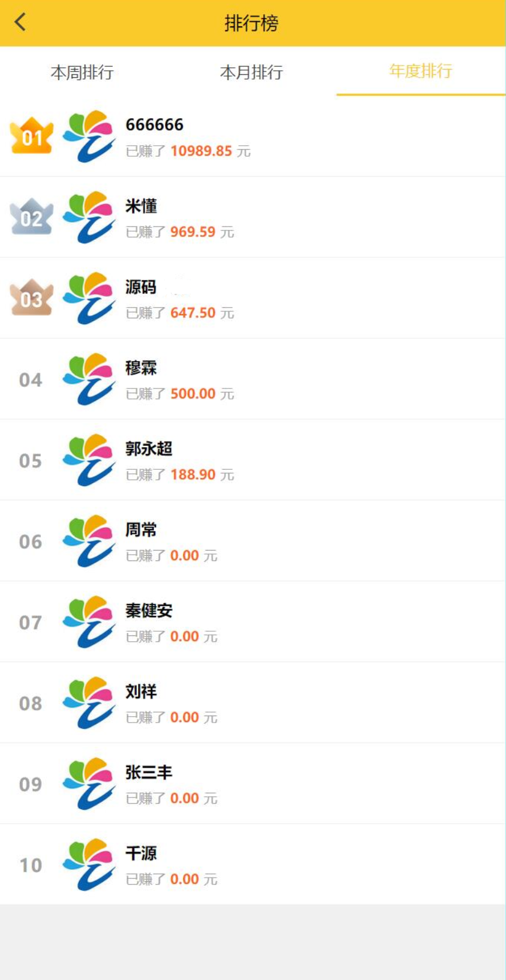This screenshot has width=506, height=980.
Task: Open user name 秦健安
Action: click(149, 610)
